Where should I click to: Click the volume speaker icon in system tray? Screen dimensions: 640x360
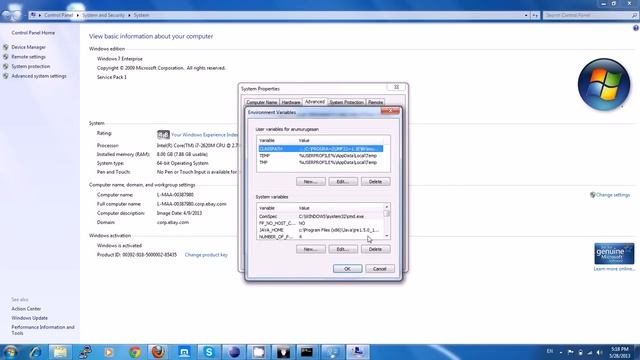click(599, 352)
